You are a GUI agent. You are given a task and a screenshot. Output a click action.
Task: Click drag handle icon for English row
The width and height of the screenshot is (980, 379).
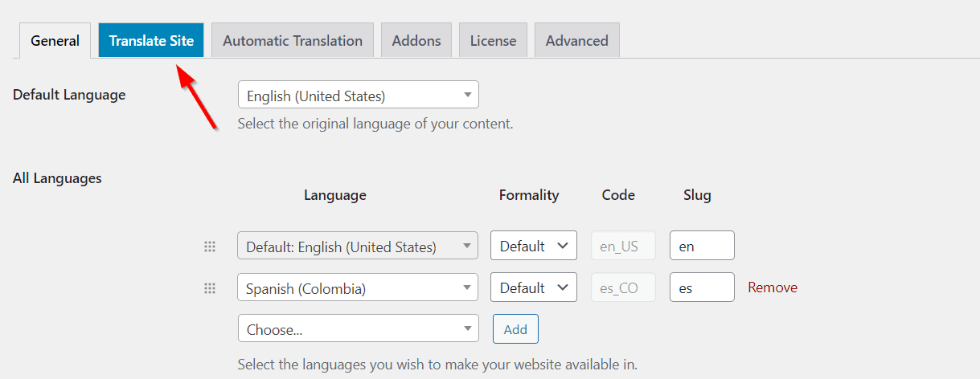(x=210, y=247)
